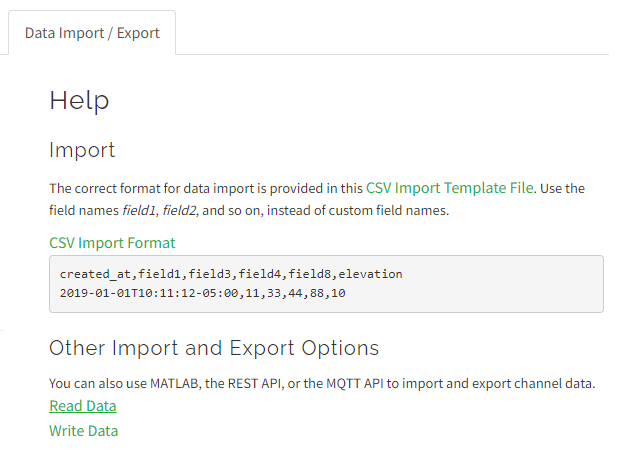The height and width of the screenshot is (462, 632).
Task: Click the CSV Import Format link
Action: [112, 243]
